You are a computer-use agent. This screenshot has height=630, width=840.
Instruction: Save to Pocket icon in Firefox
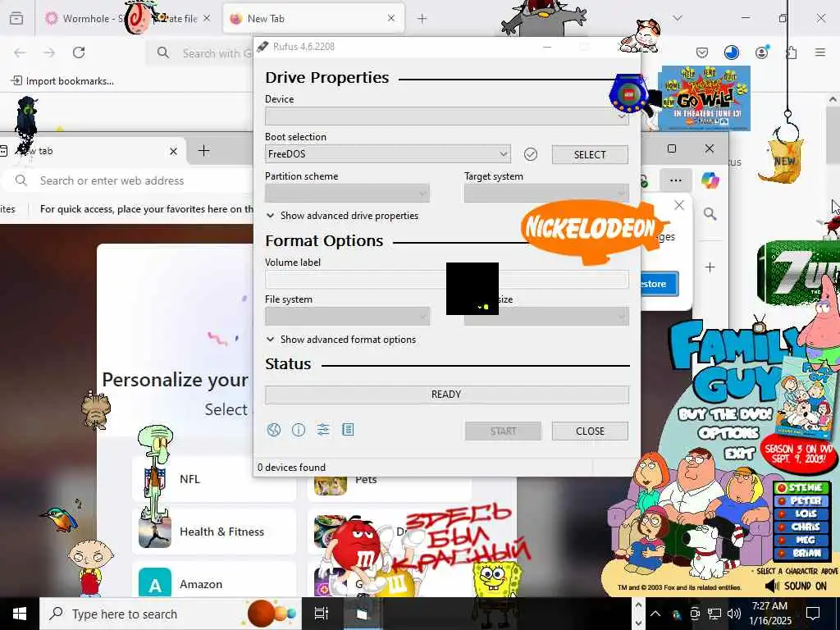[702, 52]
